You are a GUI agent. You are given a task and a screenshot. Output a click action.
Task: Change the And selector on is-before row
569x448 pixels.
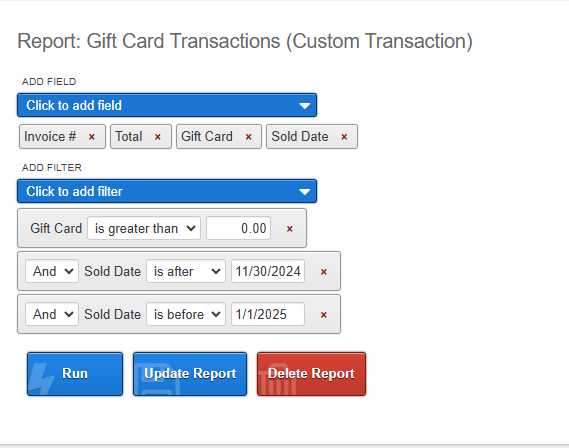pyautogui.click(x=52, y=314)
